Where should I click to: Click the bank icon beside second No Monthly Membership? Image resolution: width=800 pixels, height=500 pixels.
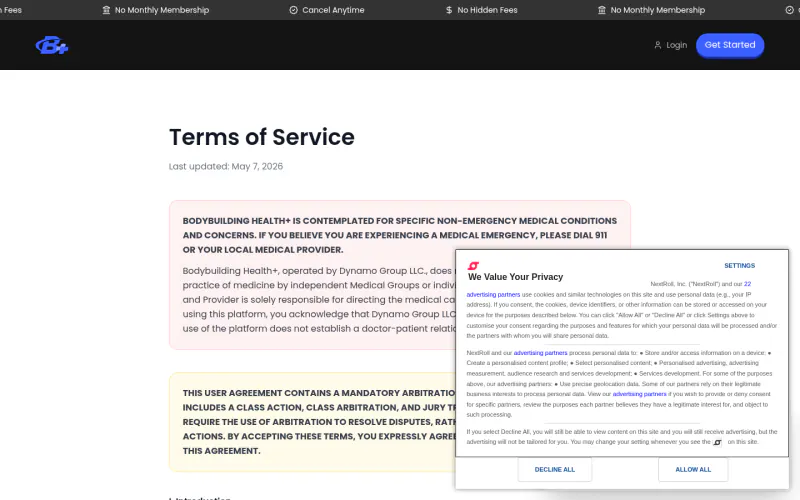pyautogui.click(x=602, y=10)
